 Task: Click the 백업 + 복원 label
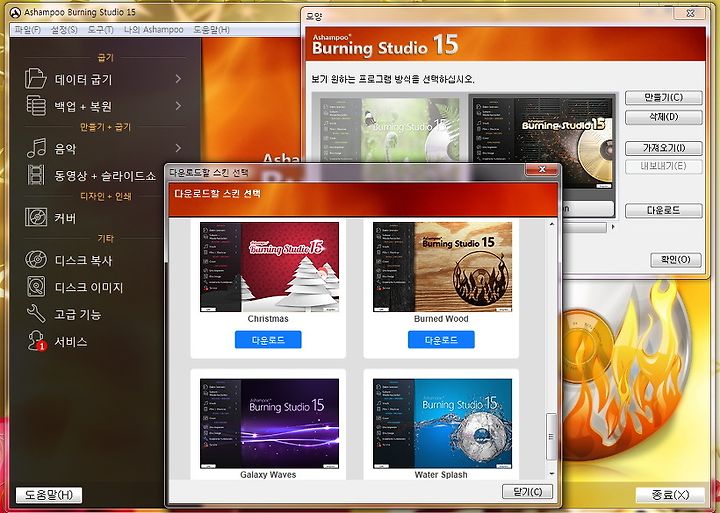point(83,107)
